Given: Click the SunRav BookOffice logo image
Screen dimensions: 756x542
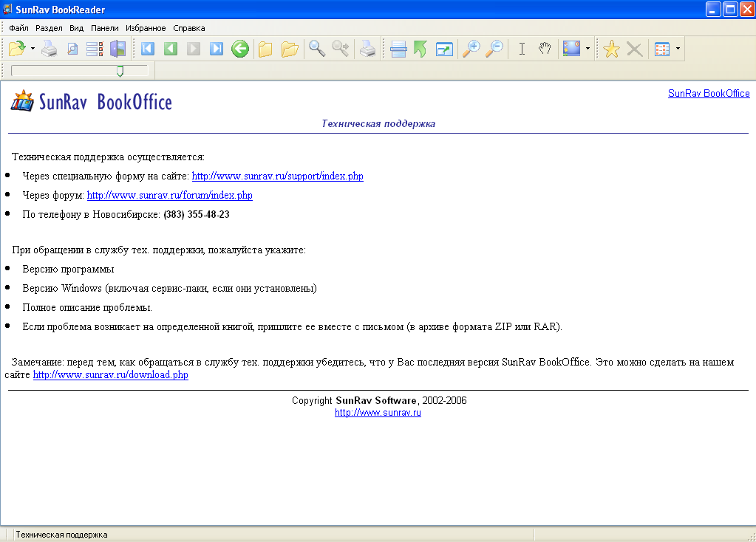Looking at the screenshot, I should 91,101.
